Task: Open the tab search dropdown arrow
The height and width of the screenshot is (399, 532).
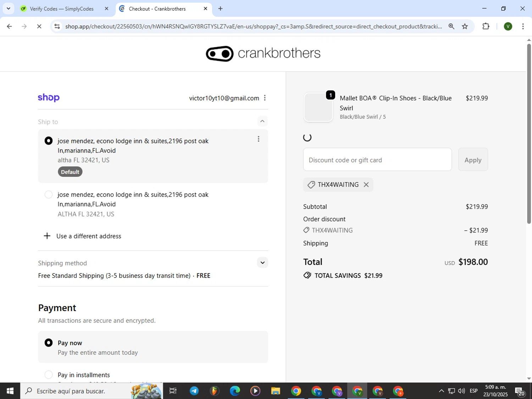Action: (9, 9)
